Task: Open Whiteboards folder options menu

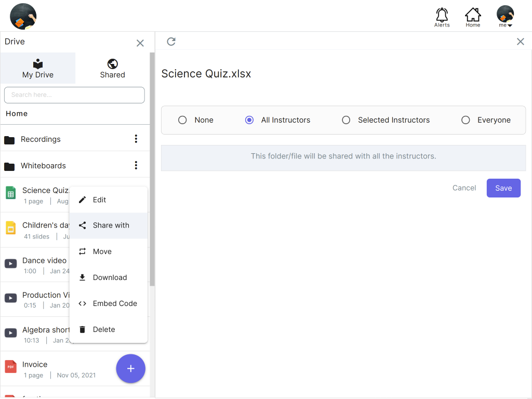Action: (136, 165)
